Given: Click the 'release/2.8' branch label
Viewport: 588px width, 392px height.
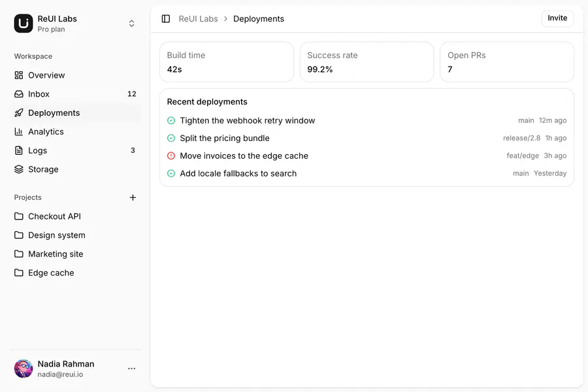Looking at the screenshot, I should (521, 138).
